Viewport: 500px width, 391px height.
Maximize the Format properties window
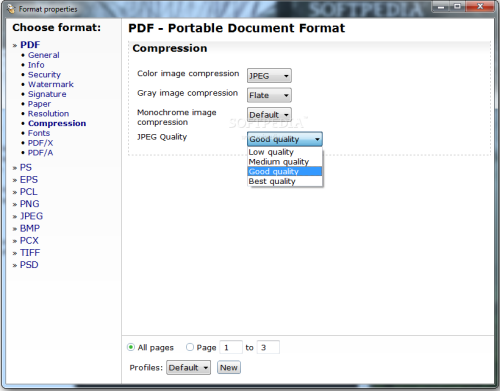[x=458, y=6]
